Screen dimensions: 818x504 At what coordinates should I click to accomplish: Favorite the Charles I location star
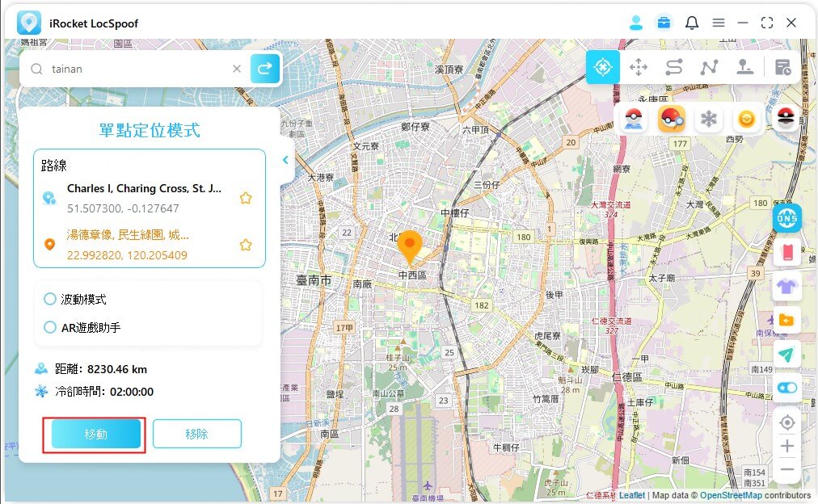pyautogui.click(x=246, y=198)
